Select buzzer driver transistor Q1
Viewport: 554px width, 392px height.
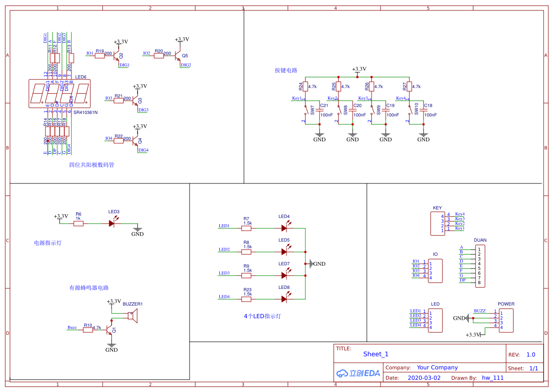pyautogui.click(x=110, y=330)
